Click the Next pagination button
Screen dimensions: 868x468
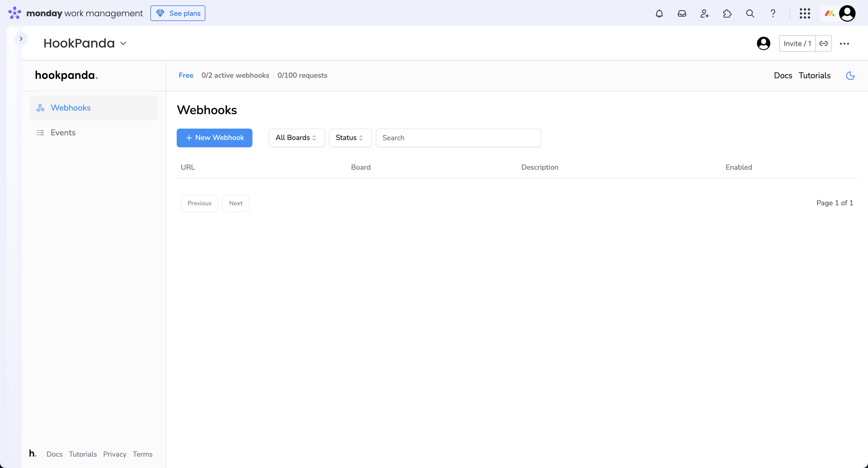click(x=236, y=203)
